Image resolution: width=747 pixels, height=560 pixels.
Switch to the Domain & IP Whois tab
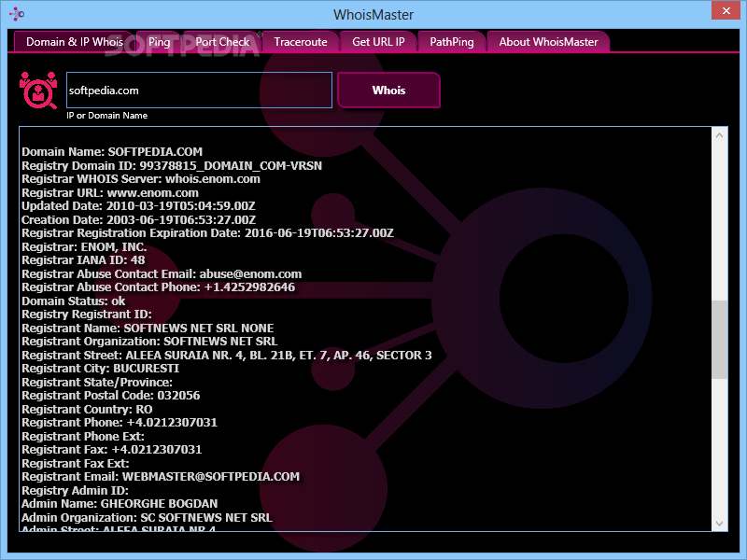75,42
